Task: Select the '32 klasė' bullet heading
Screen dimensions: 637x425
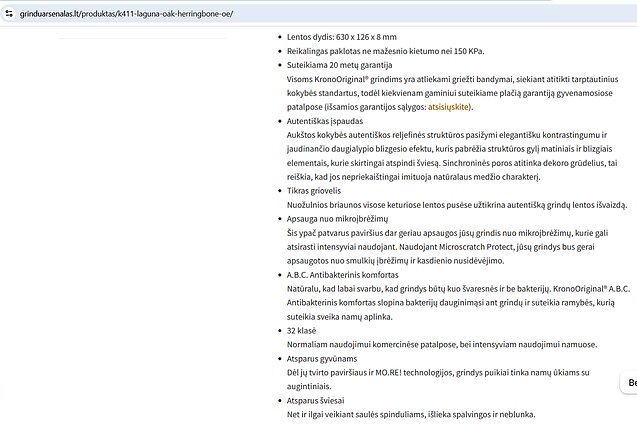Action: click(x=301, y=331)
